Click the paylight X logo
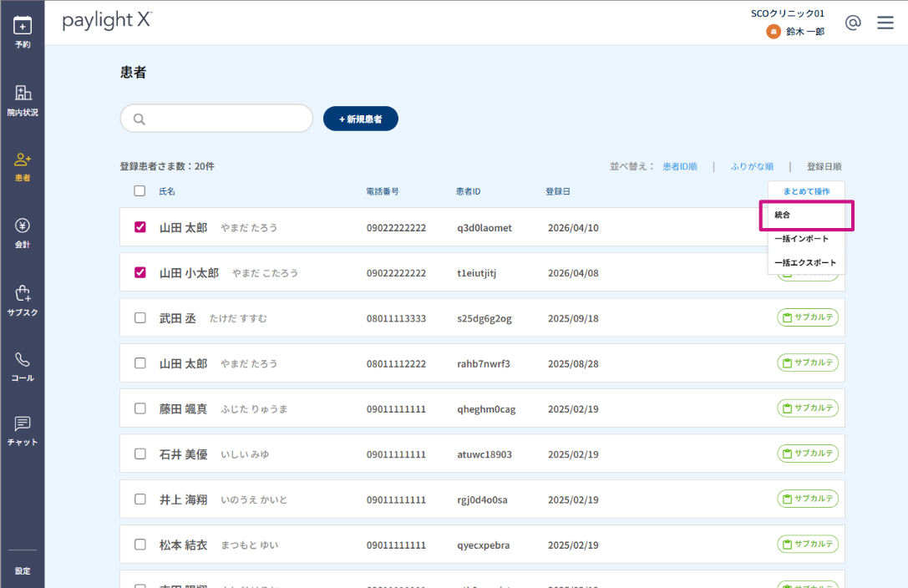This screenshot has height=588, width=908. pyautogui.click(x=107, y=21)
